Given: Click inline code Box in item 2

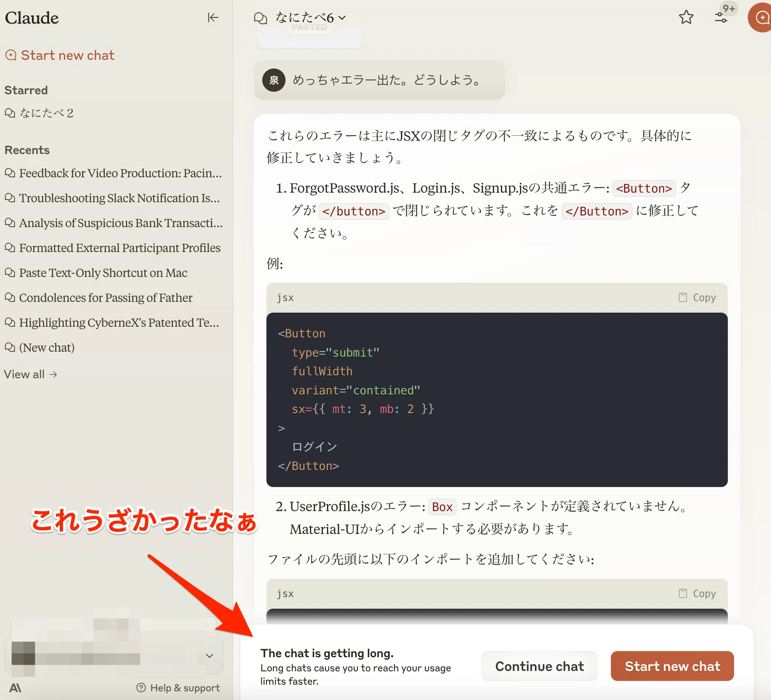Looking at the screenshot, I should (x=442, y=507).
